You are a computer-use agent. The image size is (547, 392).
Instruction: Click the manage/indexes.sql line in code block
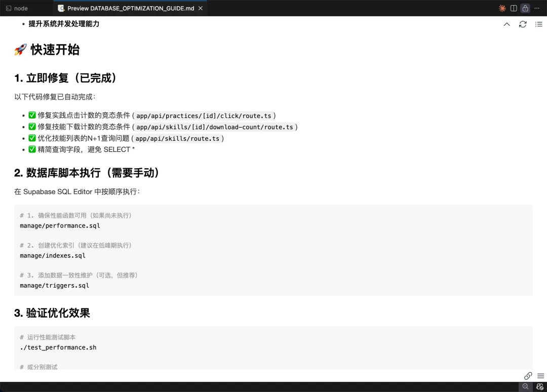point(53,255)
